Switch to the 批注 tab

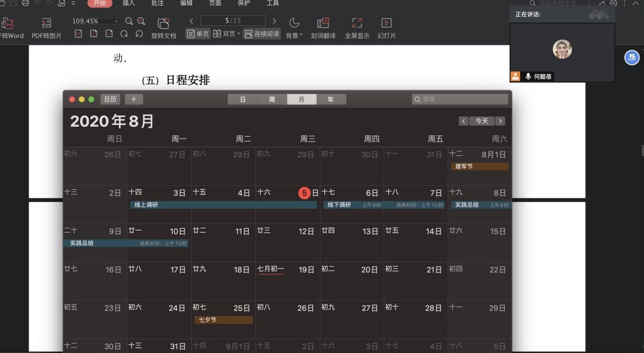click(x=158, y=3)
